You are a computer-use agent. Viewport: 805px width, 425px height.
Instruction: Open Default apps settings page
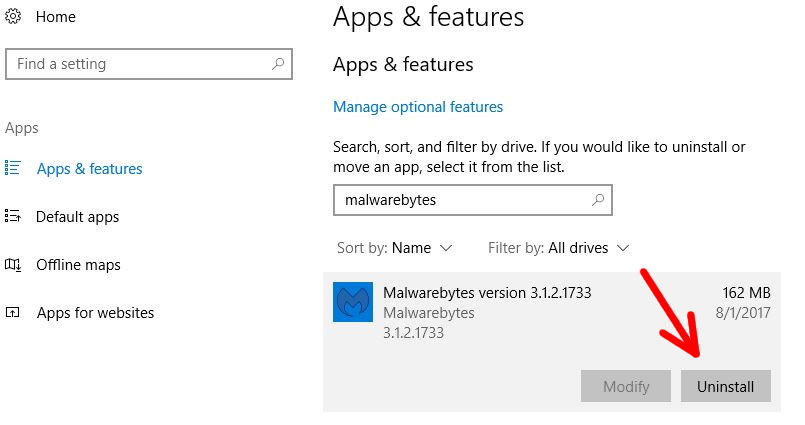click(77, 217)
